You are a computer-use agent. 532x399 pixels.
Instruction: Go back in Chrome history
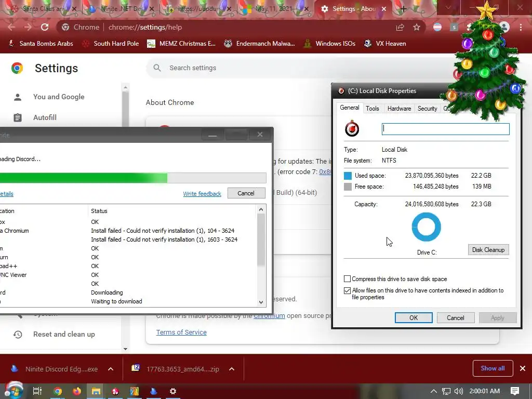[12, 27]
